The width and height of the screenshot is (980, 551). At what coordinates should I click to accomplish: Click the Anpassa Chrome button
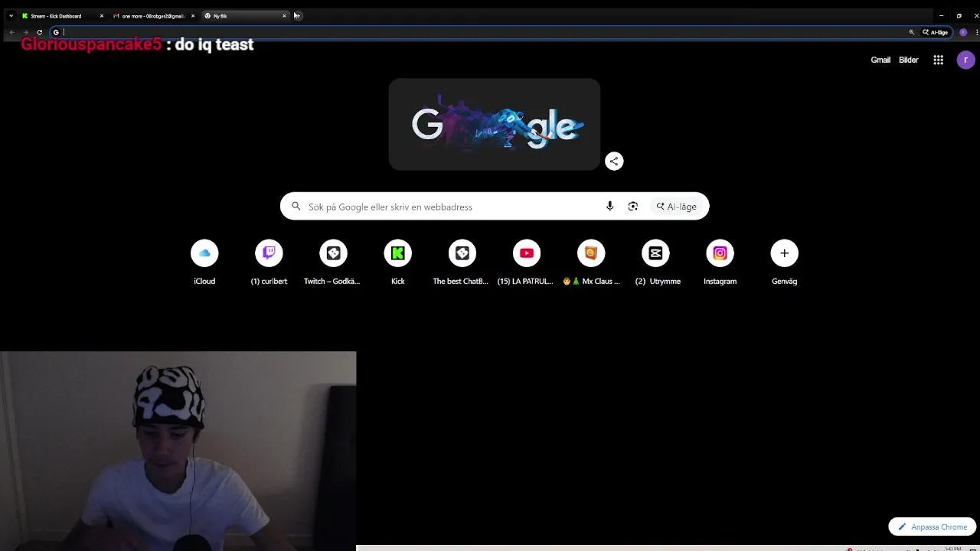pyautogui.click(x=932, y=527)
